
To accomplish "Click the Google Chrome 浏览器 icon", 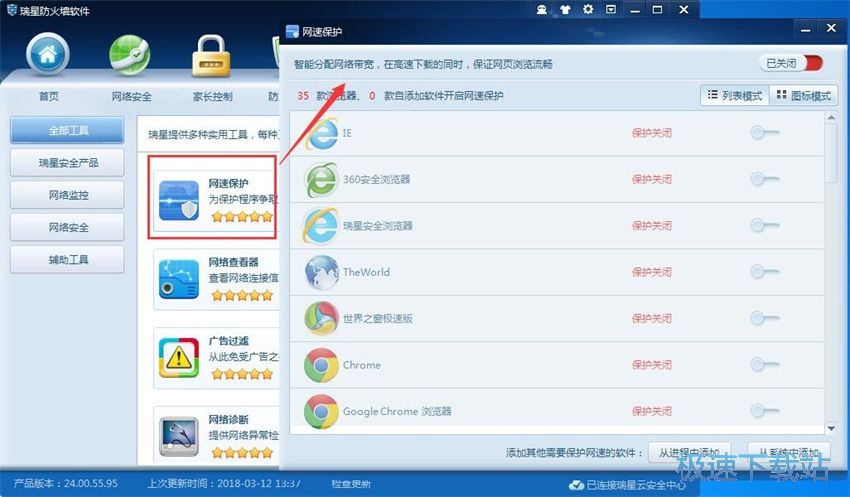I will [321, 411].
